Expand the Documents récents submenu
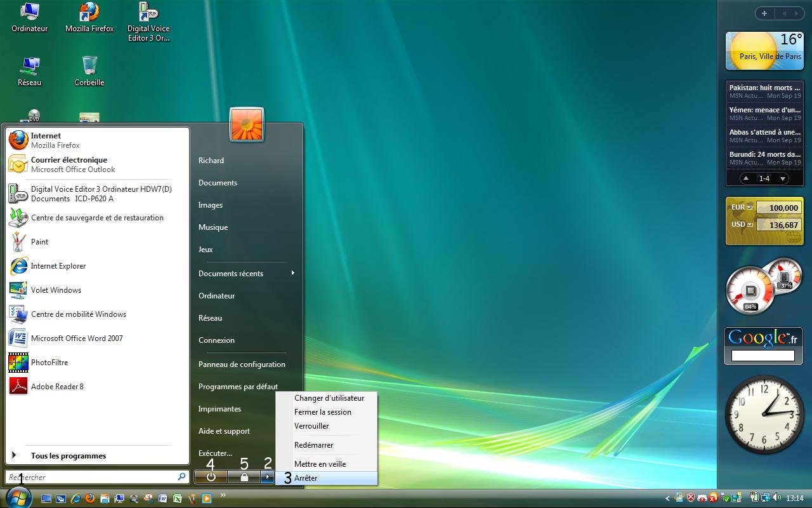The image size is (812, 508). tap(247, 274)
